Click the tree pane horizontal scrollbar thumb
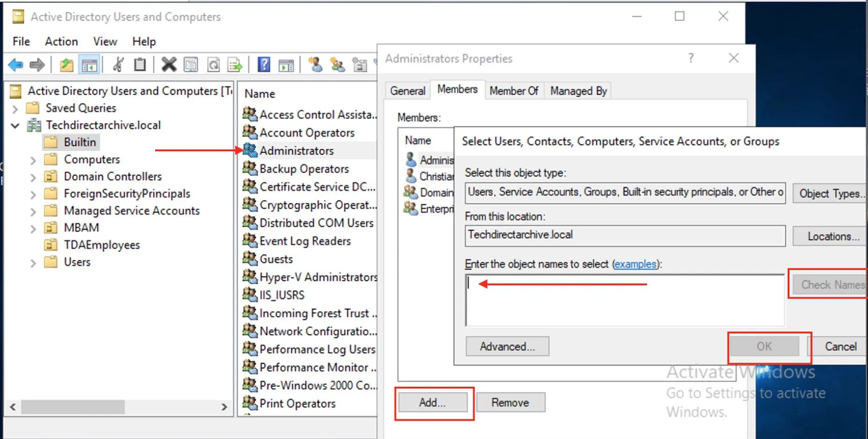This screenshot has width=868, height=439. click(73, 407)
